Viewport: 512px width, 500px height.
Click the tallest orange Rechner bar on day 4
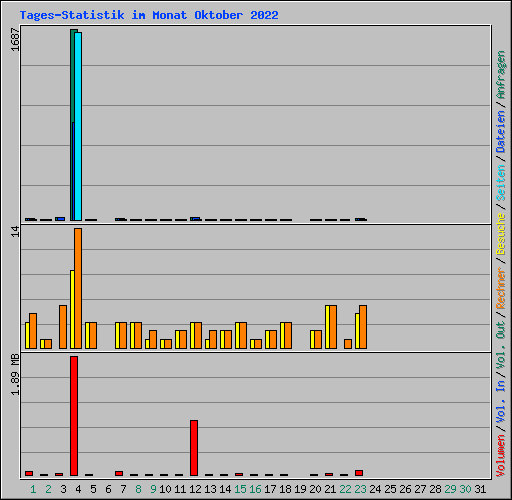coord(78,288)
